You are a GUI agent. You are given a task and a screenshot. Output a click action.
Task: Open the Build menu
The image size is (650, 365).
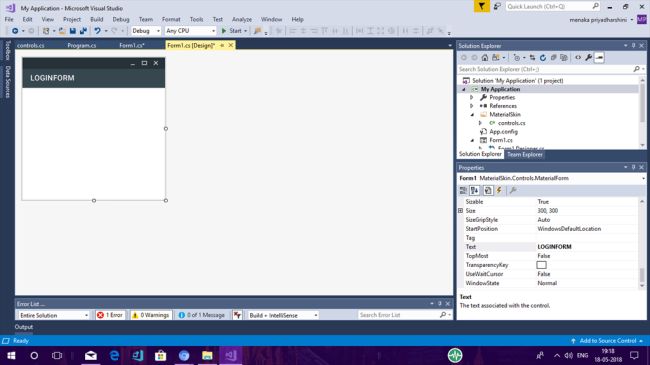click(97, 19)
